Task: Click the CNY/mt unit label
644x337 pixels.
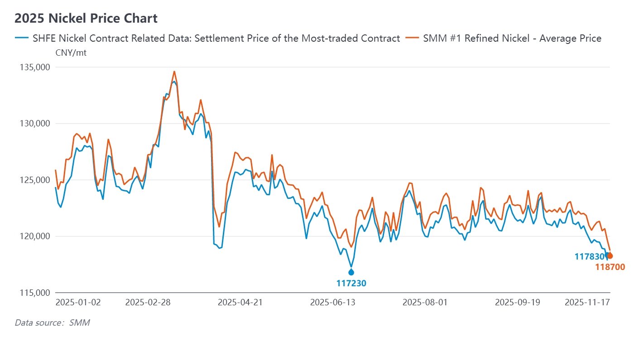Action: (x=71, y=53)
